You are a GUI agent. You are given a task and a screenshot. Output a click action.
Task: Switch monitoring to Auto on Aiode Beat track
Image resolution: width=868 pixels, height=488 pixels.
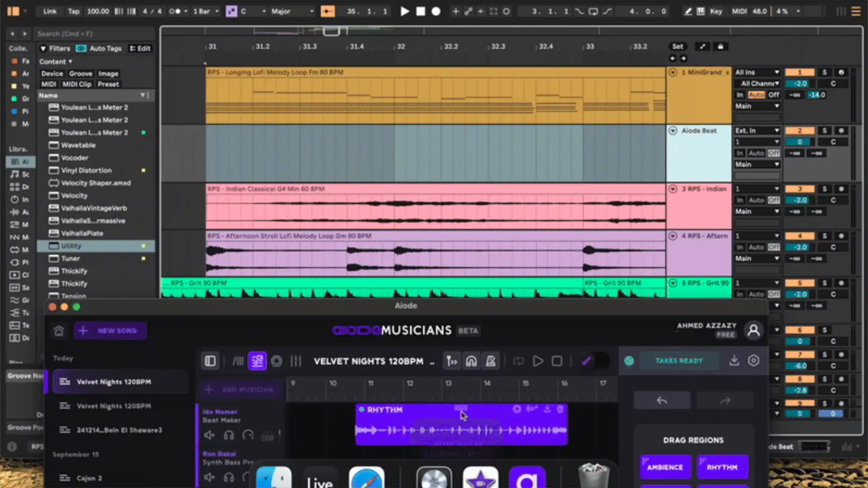pos(757,153)
